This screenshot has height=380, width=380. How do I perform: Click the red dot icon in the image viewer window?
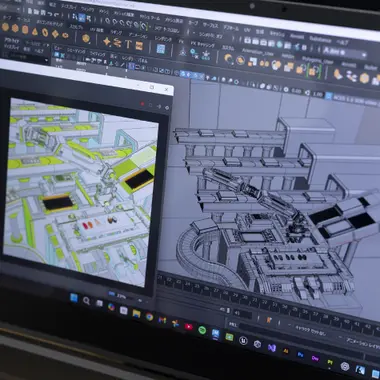click(x=142, y=104)
